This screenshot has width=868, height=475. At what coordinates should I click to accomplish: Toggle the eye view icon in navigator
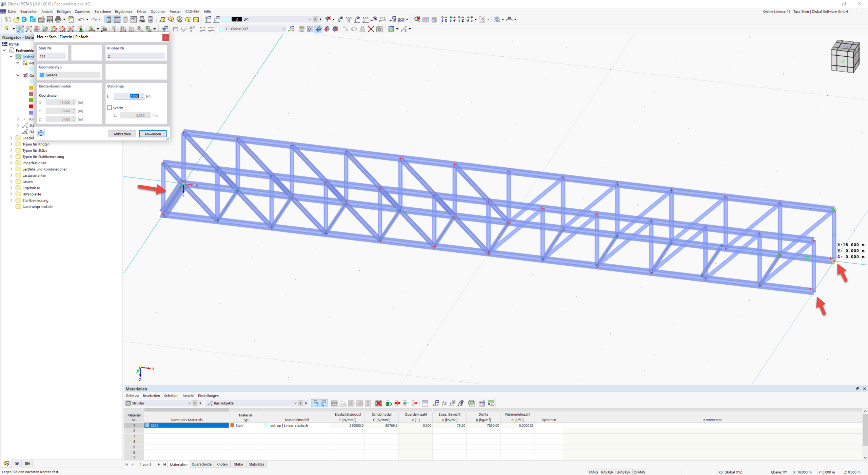click(17, 463)
